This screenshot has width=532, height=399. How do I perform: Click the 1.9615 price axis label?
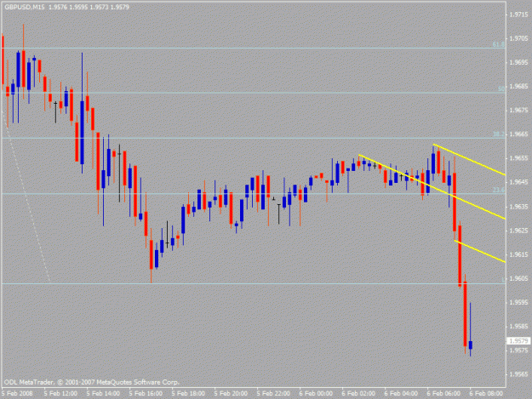(518, 254)
